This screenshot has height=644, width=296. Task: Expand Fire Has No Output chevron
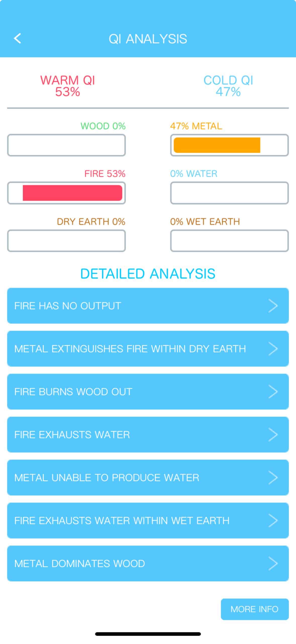[273, 306]
